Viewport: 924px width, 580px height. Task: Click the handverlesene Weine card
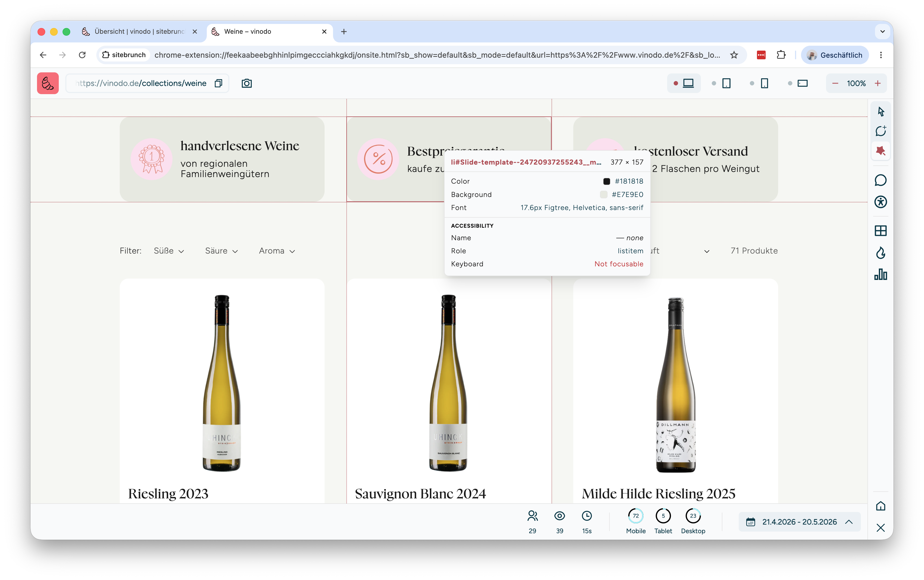pyautogui.click(x=222, y=159)
